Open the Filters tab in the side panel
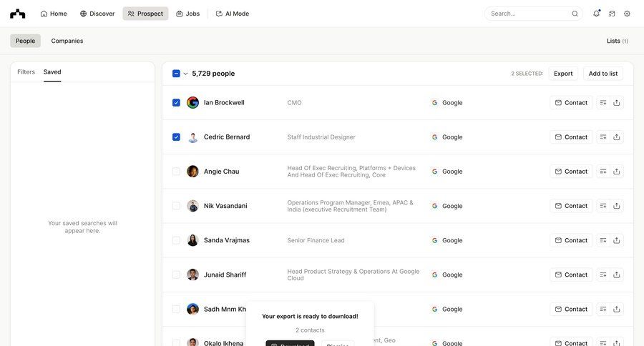Screen dimensions: 644x346 click(26, 71)
